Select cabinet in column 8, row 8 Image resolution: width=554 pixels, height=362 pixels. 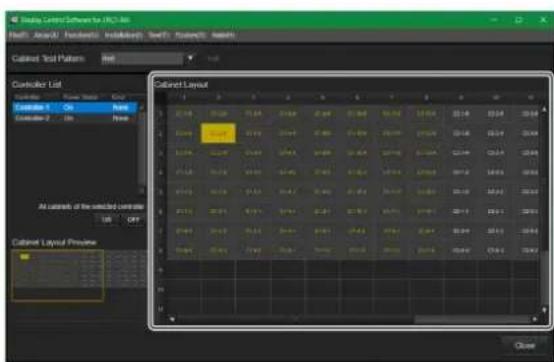[426, 250]
